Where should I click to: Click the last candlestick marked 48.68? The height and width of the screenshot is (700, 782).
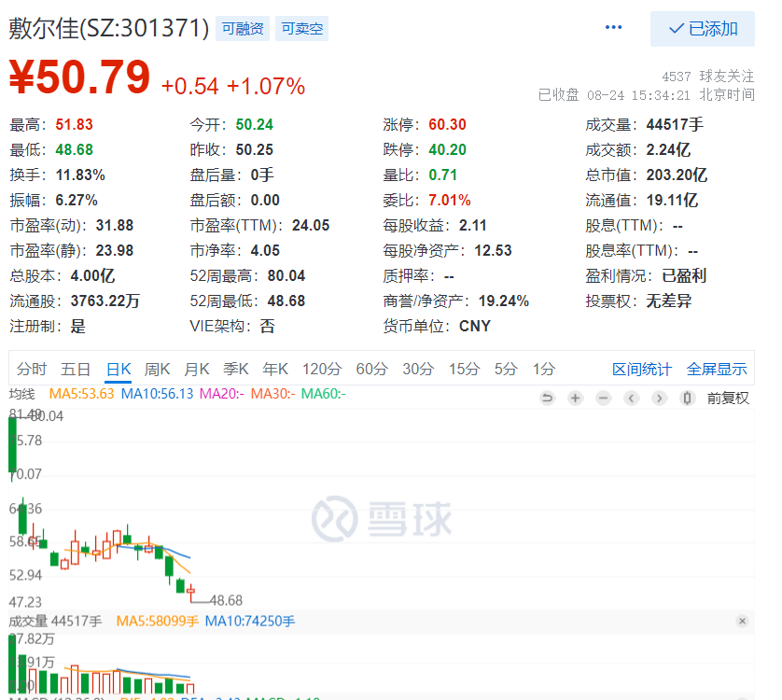pos(191,591)
